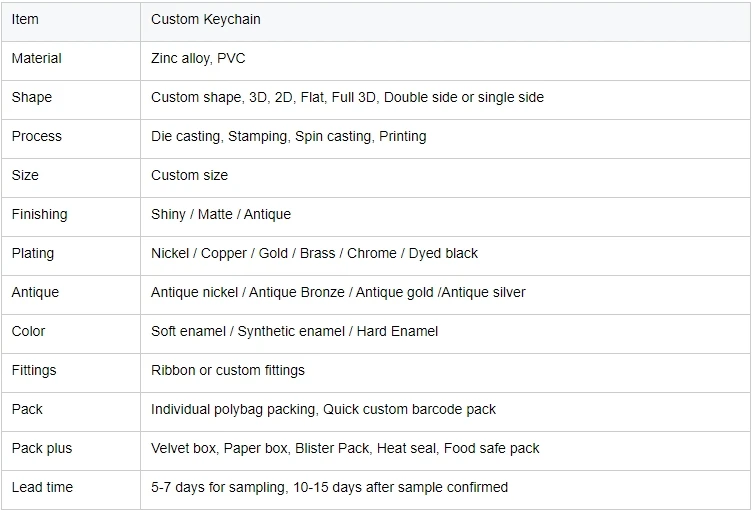Screen dimensions: 752x510
Task: Click the 'Material' row label
Action: 37,59
